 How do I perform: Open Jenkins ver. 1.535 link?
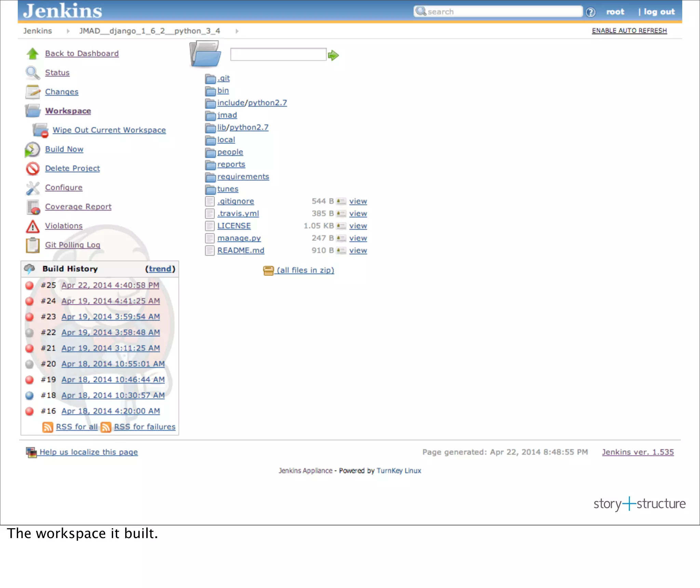click(638, 452)
